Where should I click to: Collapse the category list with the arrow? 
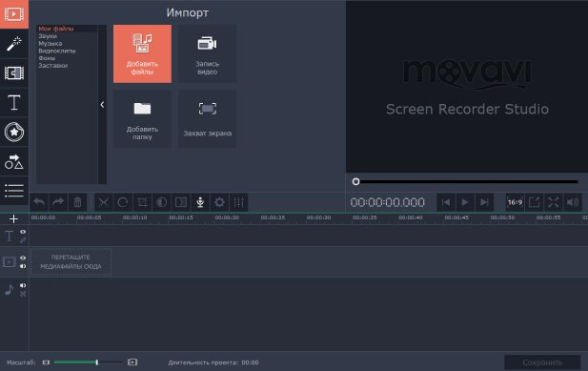(x=102, y=105)
